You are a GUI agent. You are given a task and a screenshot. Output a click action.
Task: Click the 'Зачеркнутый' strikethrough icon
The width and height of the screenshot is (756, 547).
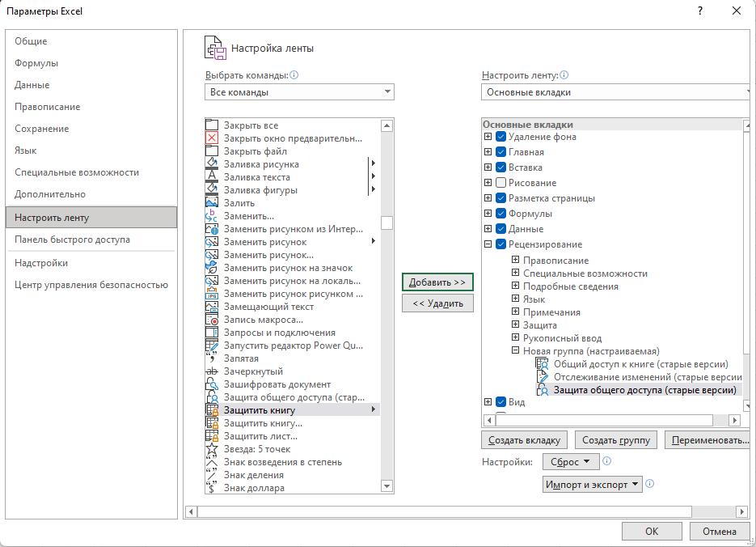tap(212, 371)
